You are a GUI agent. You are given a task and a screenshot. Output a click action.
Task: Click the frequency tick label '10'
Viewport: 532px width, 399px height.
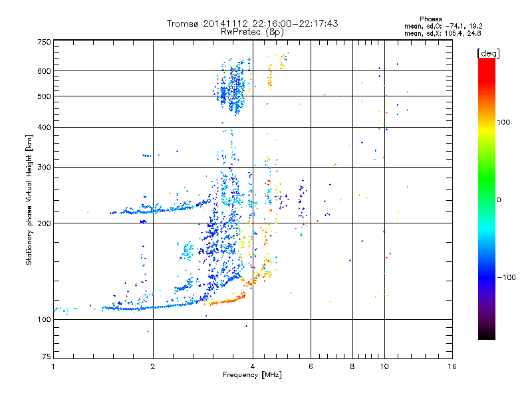click(x=384, y=366)
